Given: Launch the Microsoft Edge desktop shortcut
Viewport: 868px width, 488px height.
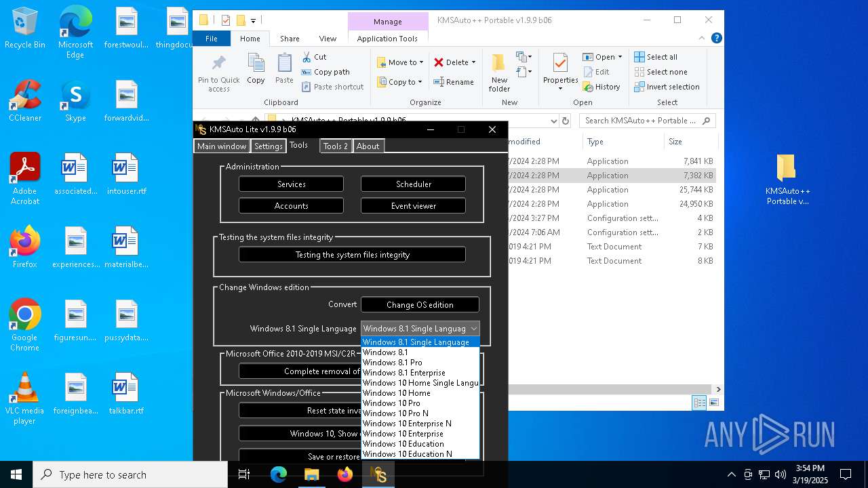Looking at the screenshot, I should pos(75,33).
